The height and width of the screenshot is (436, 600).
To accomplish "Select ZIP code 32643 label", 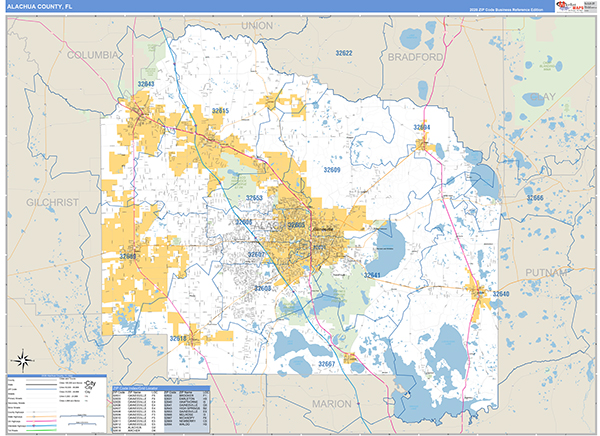I will tap(146, 84).
